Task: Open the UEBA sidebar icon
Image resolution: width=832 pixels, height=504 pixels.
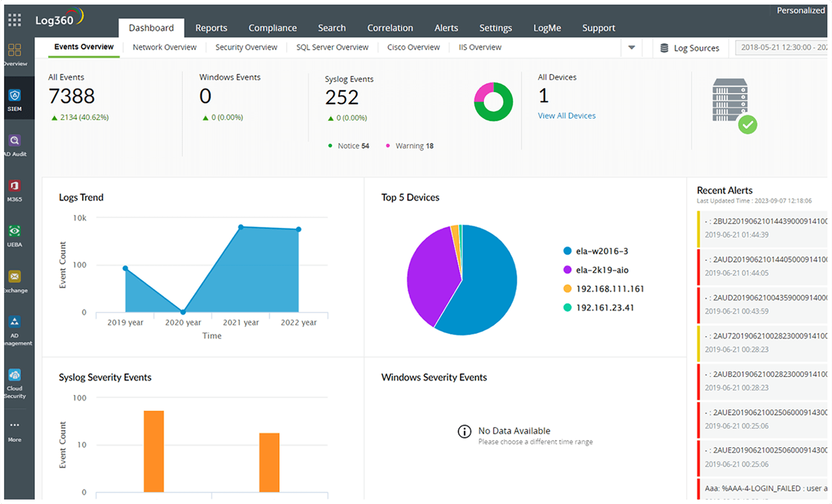Action: (x=15, y=236)
